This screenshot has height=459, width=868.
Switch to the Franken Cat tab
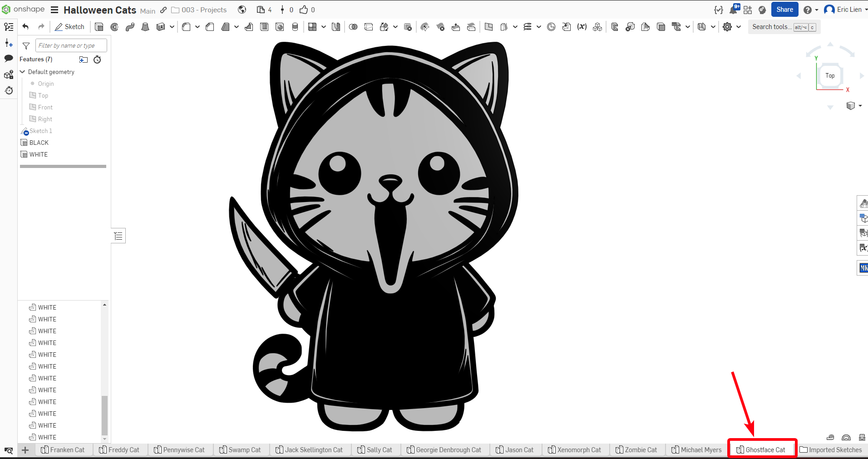(63, 450)
